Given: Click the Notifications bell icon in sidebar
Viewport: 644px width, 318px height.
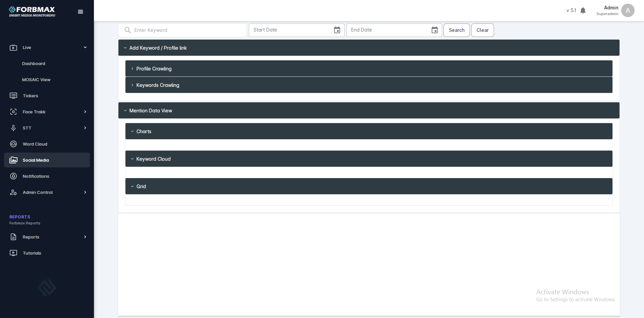Looking at the screenshot, I should 13,176.
